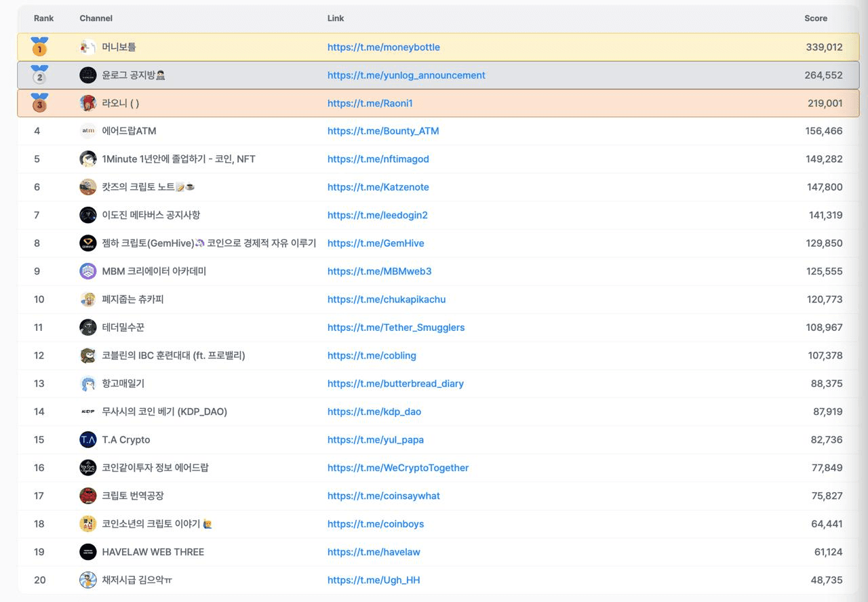Image resolution: width=868 pixels, height=602 pixels.
Task: Select the 라오니 channel name
Action: click(120, 103)
